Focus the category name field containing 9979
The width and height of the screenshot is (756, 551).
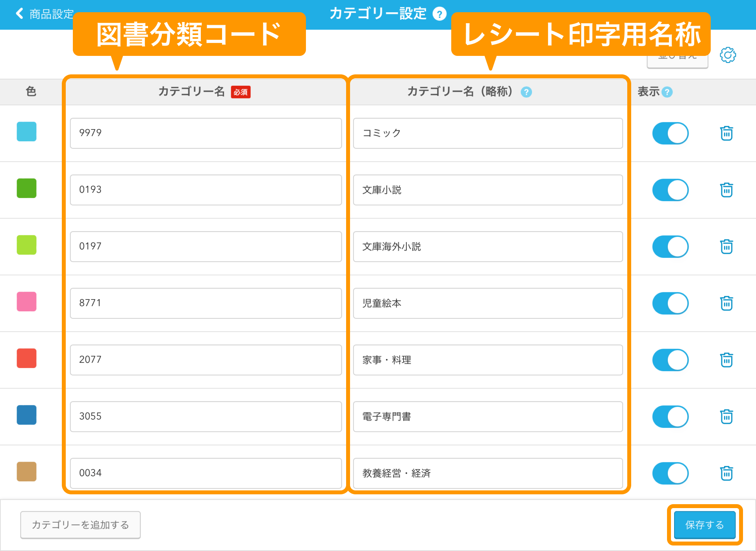[x=206, y=133]
